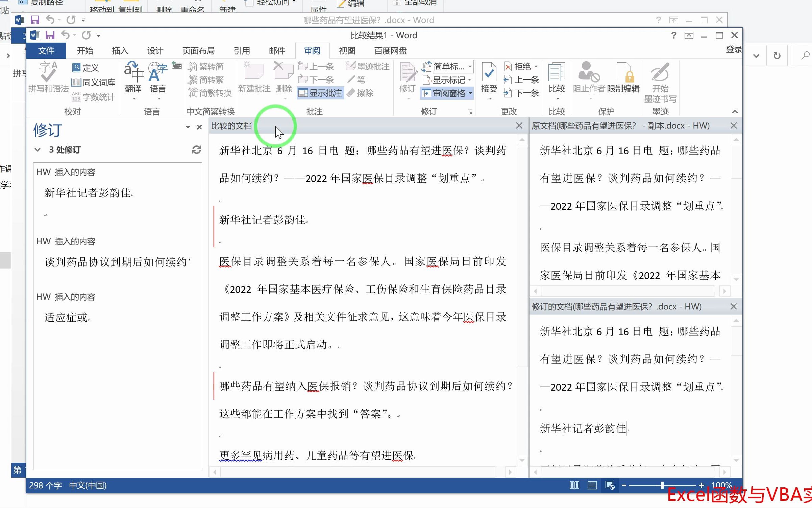Open the Thesaurus (同义词库)

[93, 82]
